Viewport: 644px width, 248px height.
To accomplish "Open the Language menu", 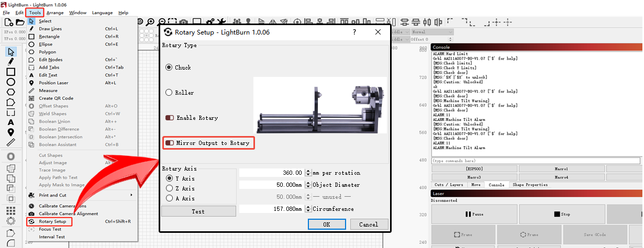I will 102,13.
